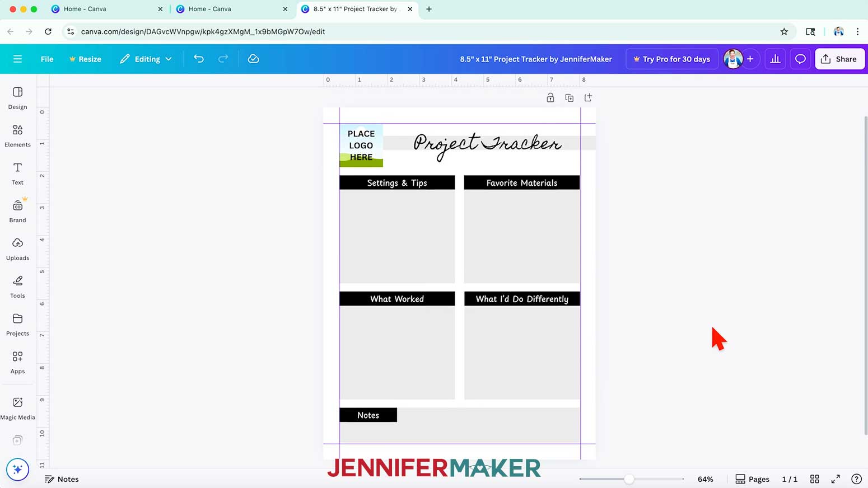Screen dimensions: 868x488
Task: Open the analytics insights chart icon
Action: pos(775,59)
